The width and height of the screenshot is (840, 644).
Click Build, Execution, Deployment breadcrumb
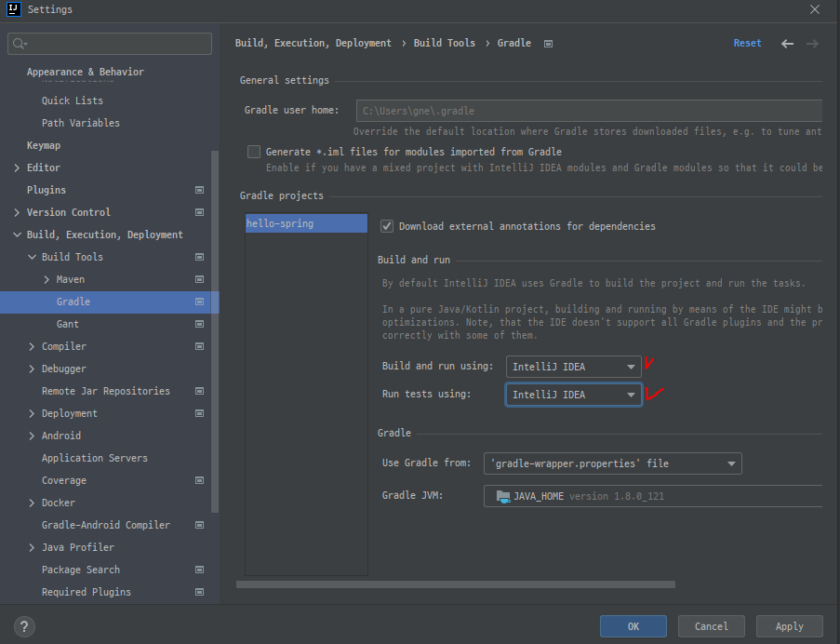[313, 43]
